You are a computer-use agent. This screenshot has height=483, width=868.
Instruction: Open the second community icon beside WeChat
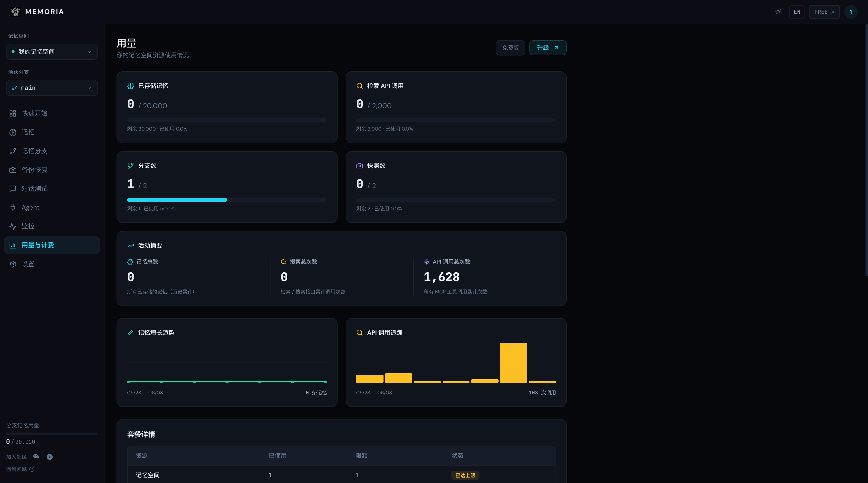click(x=49, y=457)
